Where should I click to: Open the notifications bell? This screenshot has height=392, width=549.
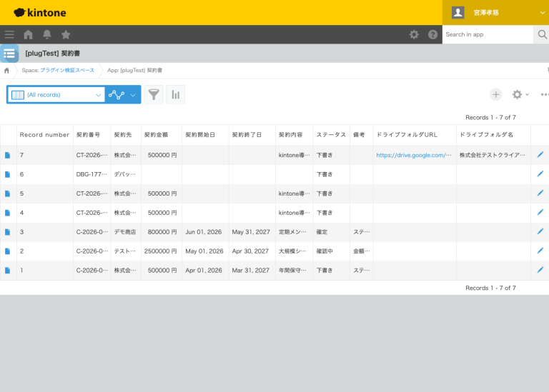(x=47, y=34)
